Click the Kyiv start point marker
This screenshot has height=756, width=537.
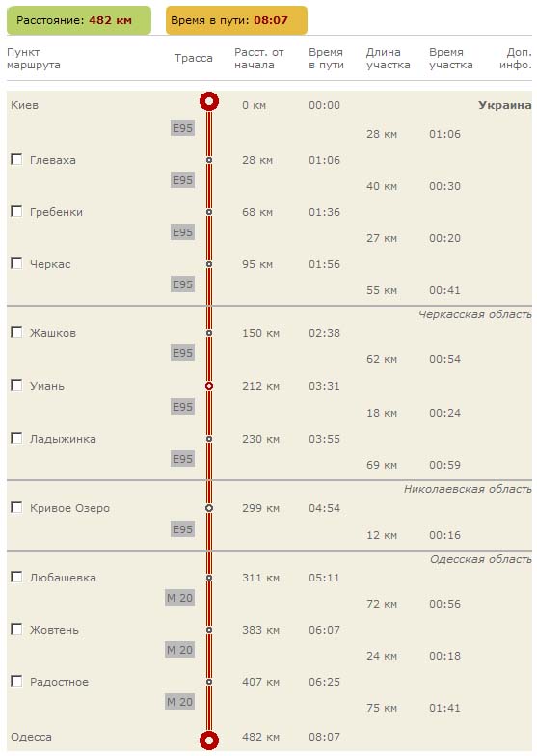209,102
